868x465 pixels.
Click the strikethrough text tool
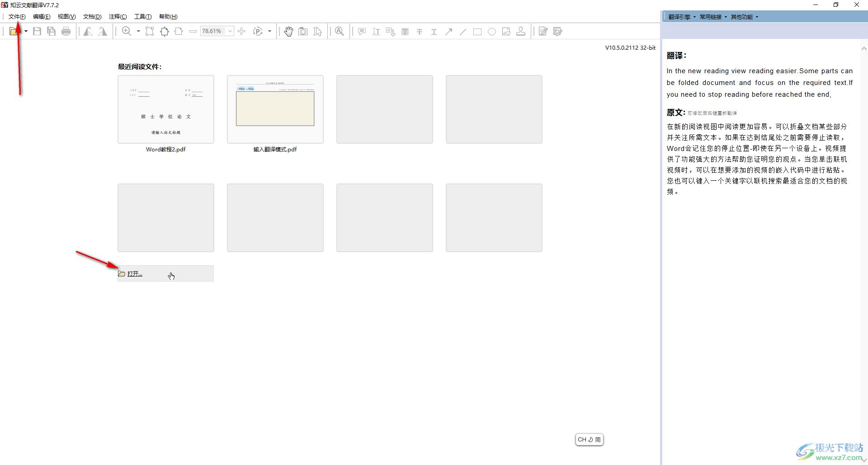click(420, 31)
